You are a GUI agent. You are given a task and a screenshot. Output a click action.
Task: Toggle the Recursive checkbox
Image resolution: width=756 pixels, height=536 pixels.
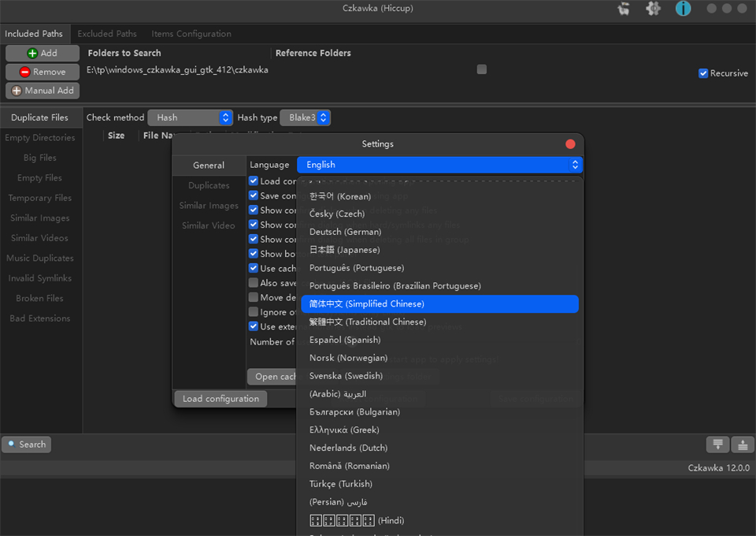tap(723, 73)
